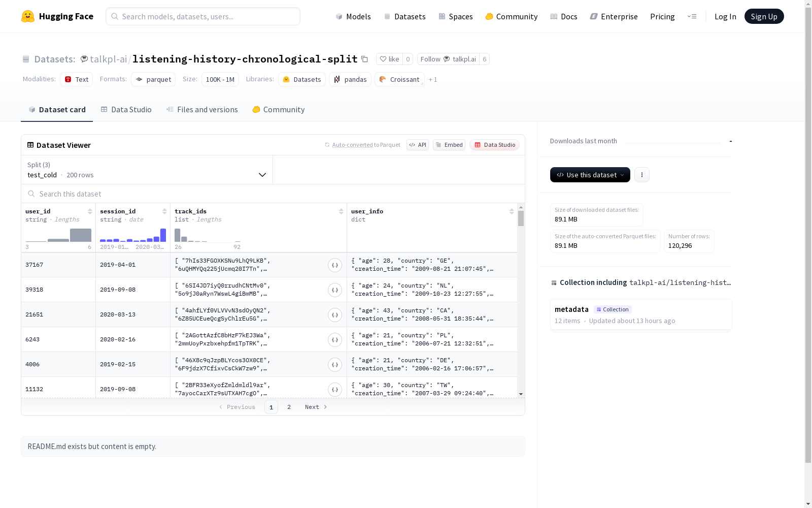This screenshot has height=508, width=812.
Task: Click the like count 0
Action: tap(408, 59)
